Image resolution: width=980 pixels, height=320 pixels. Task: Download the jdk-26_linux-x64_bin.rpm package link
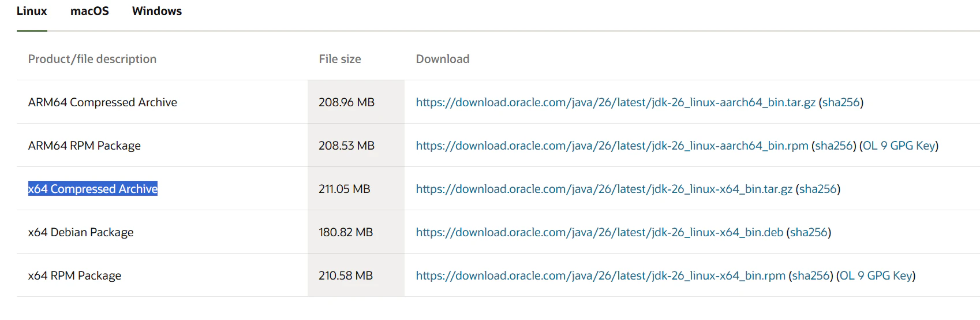click(x=601, y=276)
